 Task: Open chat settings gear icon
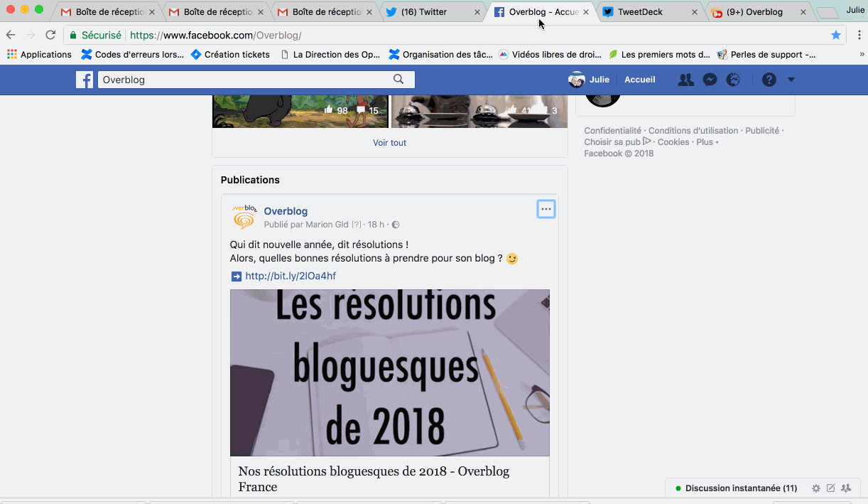(x=816, y=488)
